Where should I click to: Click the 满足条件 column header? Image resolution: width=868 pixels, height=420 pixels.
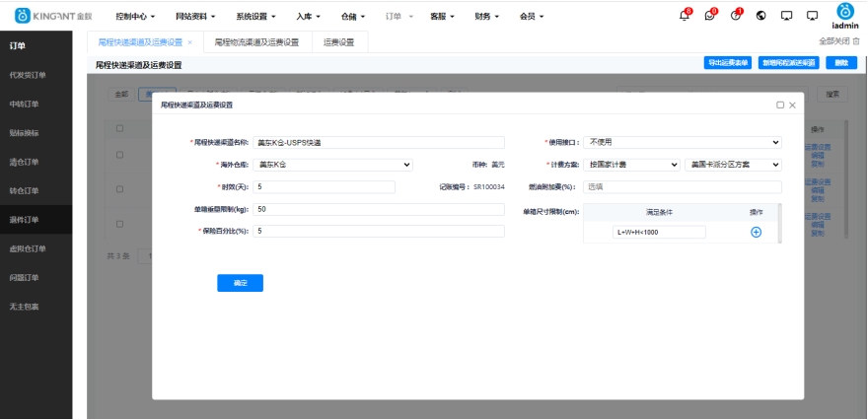(659, 213)
